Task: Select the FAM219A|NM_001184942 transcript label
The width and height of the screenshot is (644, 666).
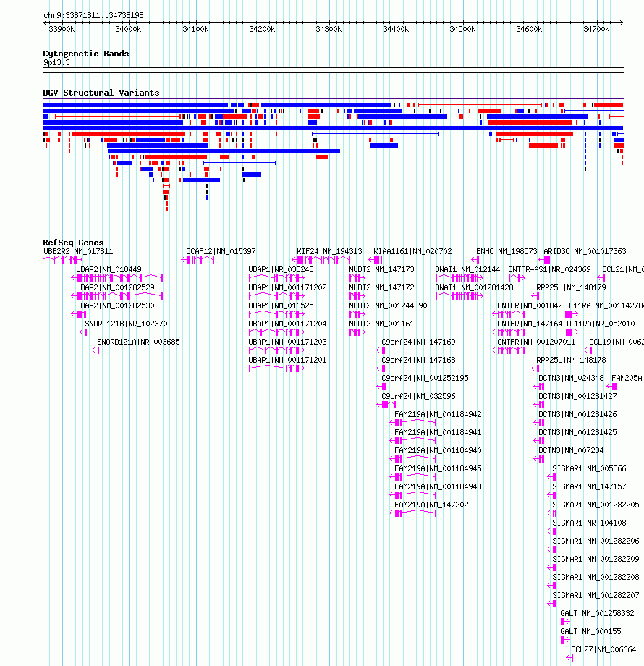Action: click(x=438, y=415)
